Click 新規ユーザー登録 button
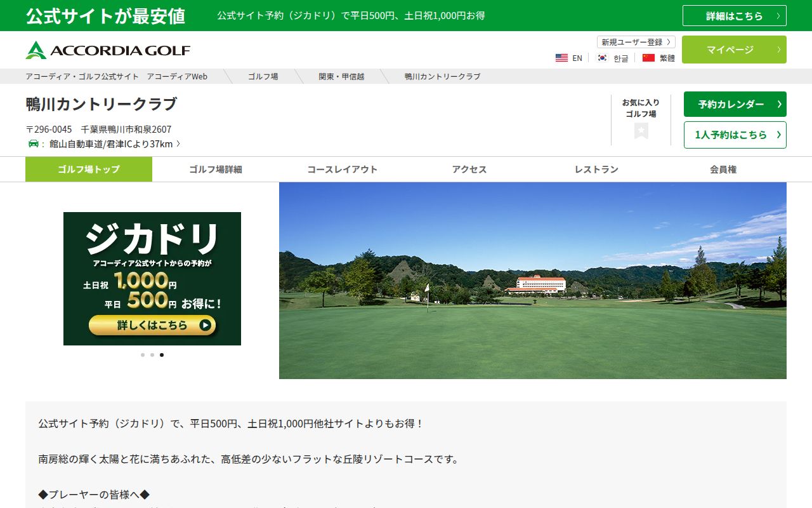Image resolution: width=812 pixels, height=508 pixels. point(636,42)
